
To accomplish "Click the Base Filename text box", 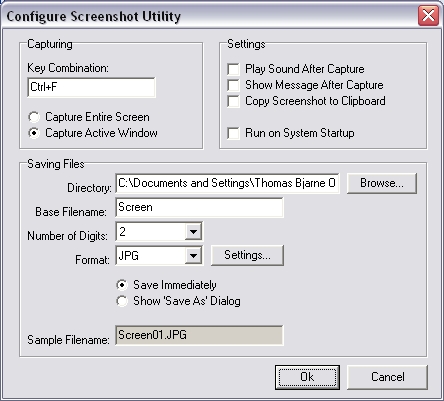I will click(x=199, y=207).
